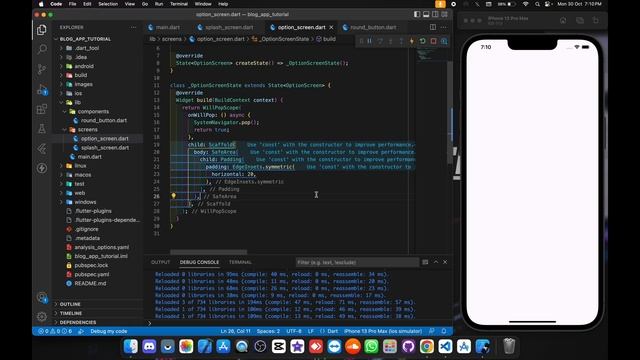Open the Explorer view in activity bar
This screenshot has width=640, height=360.
coord(42,30)
